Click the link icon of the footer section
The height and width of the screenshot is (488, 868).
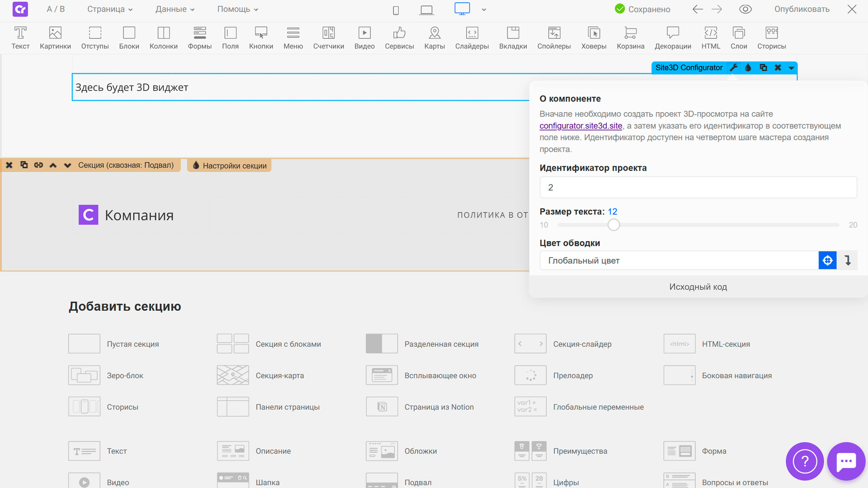click(38, 165)
